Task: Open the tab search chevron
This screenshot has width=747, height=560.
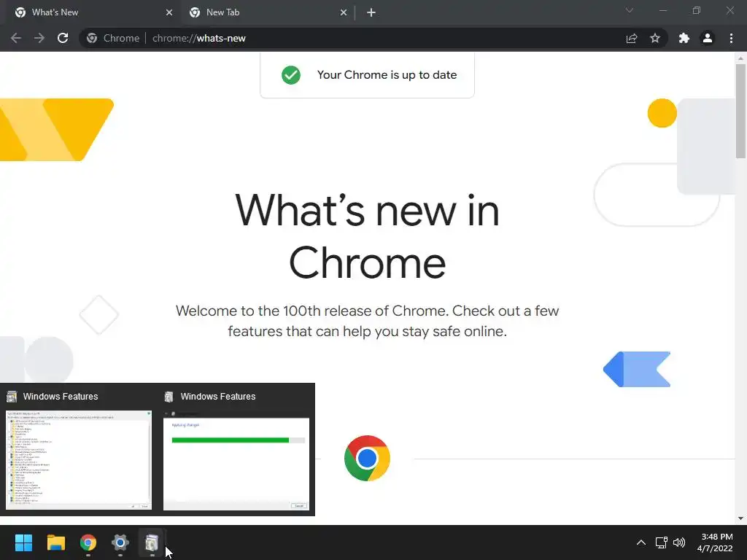Action: pyautogui.click(x=630, y=10)
